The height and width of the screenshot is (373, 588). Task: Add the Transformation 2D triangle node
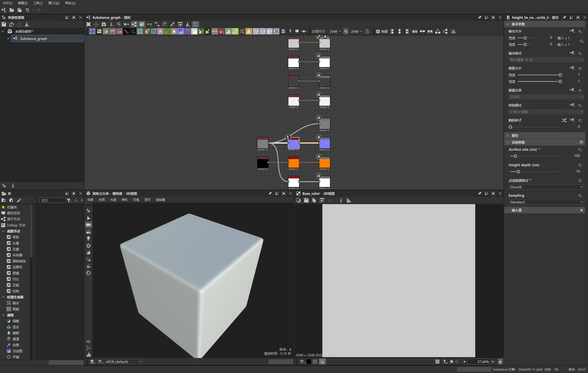249,31
